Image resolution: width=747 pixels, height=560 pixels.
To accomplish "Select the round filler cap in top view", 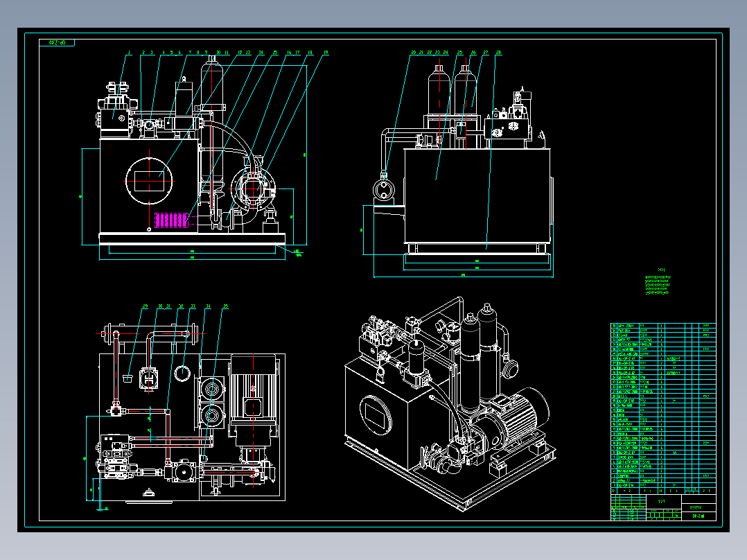I will tap(182, 373).
